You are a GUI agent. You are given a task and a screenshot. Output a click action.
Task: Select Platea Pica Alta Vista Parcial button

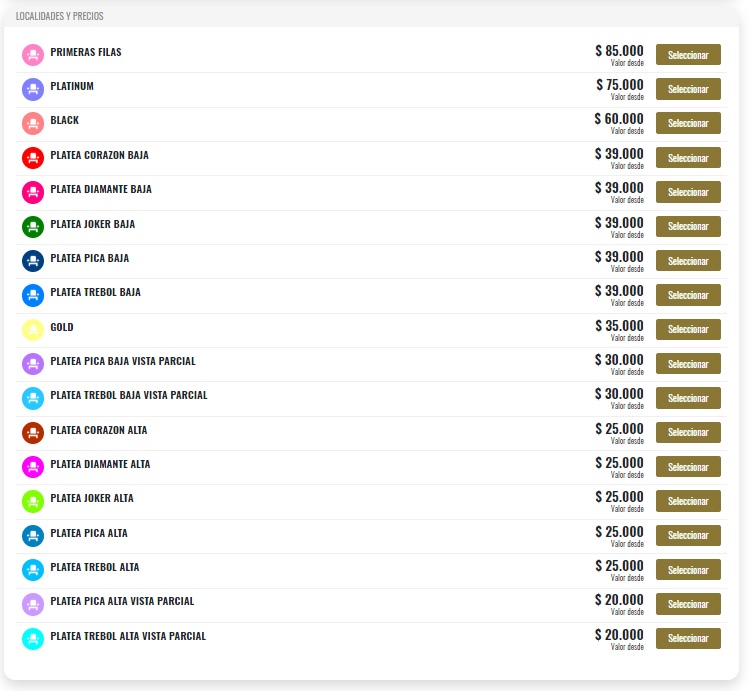coord(688,604)
